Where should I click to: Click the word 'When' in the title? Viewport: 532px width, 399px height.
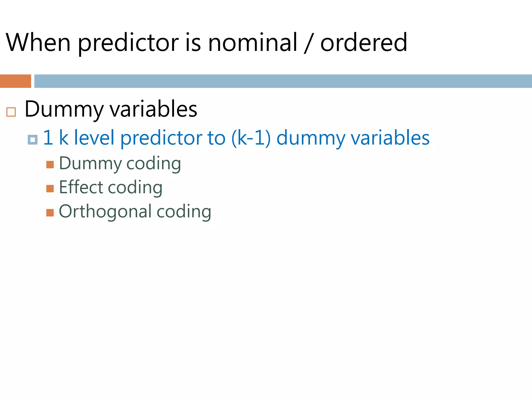[x=38, y=42]
